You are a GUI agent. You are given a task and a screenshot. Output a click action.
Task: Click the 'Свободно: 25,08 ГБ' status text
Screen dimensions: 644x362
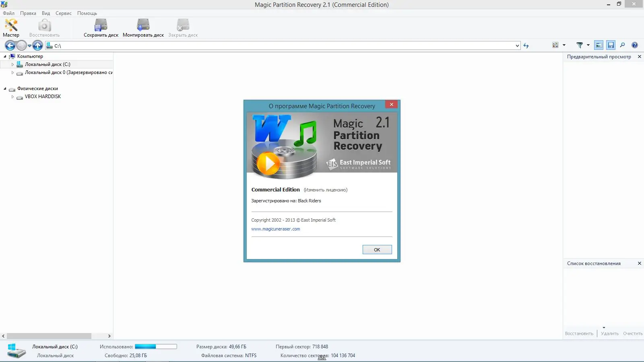click(x=126, y=356)
